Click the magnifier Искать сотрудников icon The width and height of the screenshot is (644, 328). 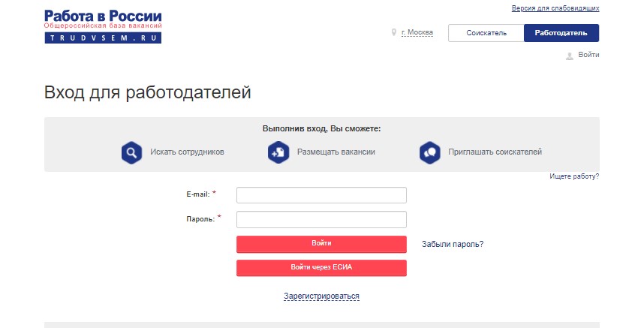(x=132, y=152)
